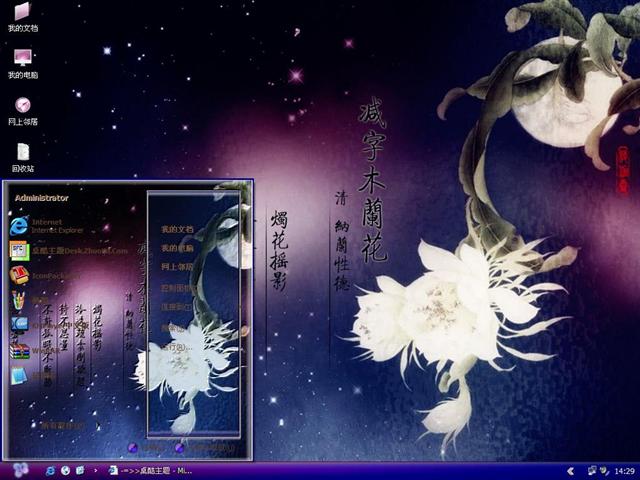The width and height of the screenshot is (640, 480).
Task: Select 网上邻居 desktop icon
Action: point(22,110)
